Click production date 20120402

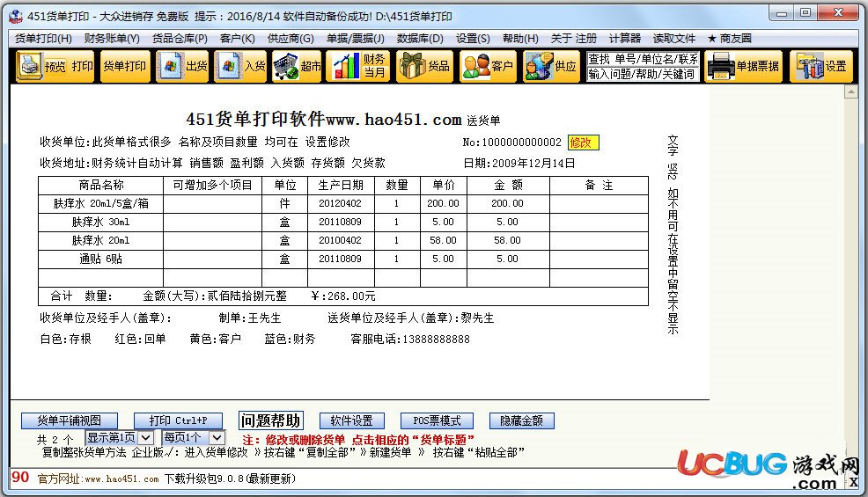tap(340, 204)
